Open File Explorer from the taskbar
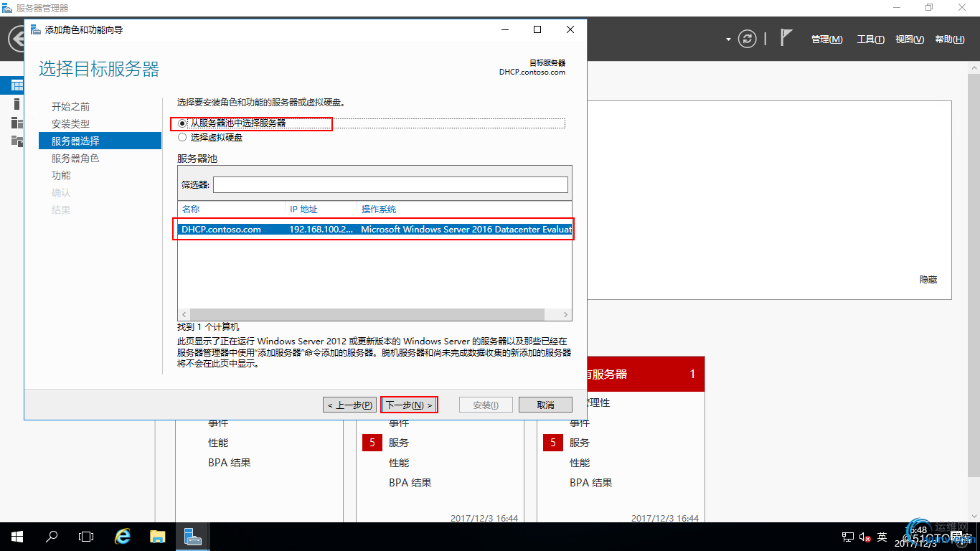 pos(158,537)
